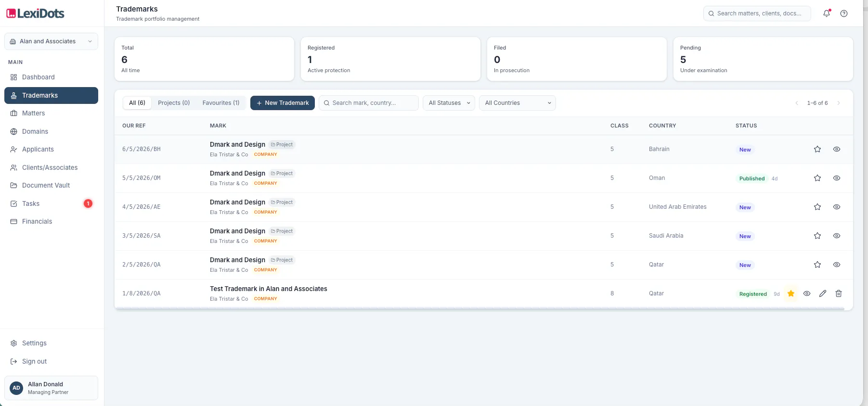Viewport: 868px width, 406px height.
Task: Edit Test Trademark with pencil icon
Action: (823, 293)
